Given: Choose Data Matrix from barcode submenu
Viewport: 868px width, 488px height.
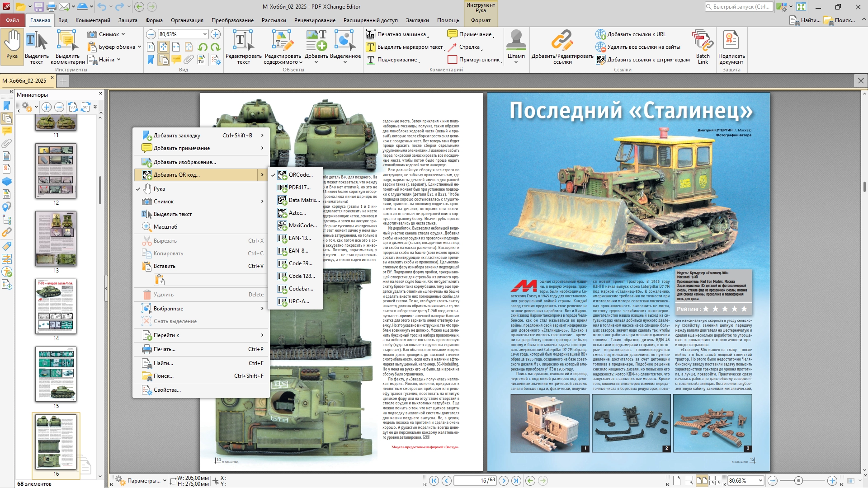Looking at the screenshot, I should [304, 200].
